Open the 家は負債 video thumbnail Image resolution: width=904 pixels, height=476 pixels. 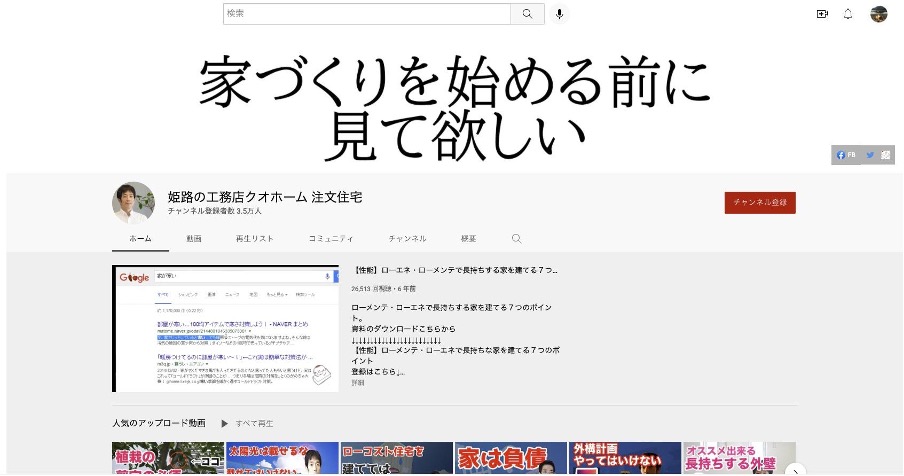point(510,458)
